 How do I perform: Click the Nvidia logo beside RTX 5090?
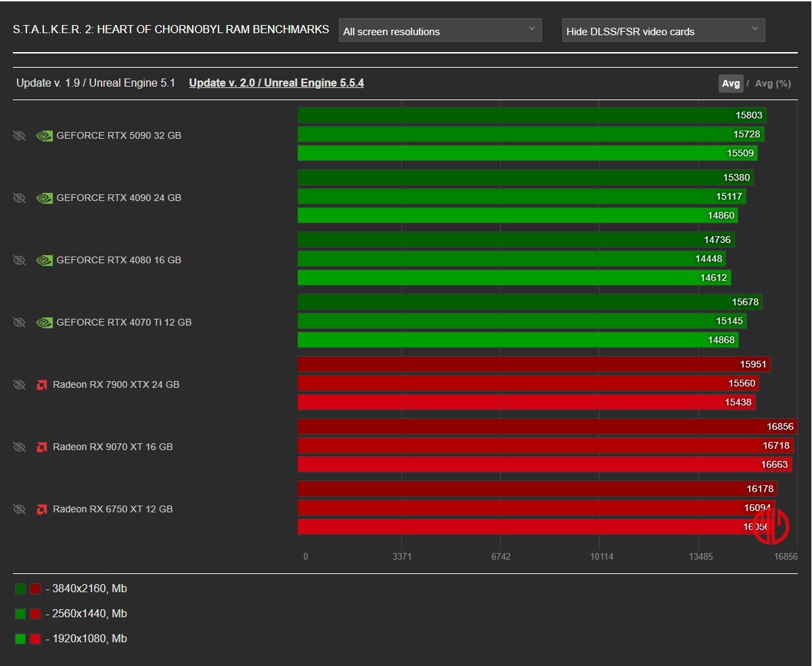tap(44, 135)
